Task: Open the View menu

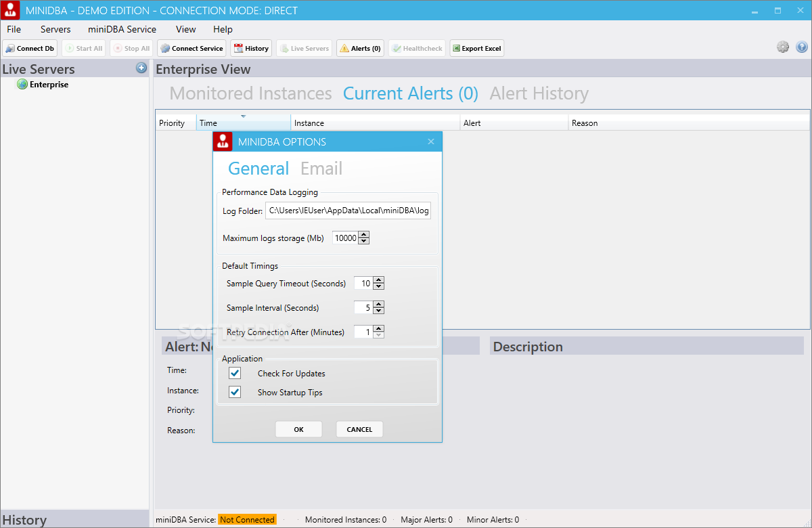Action: tap(186, 29)
